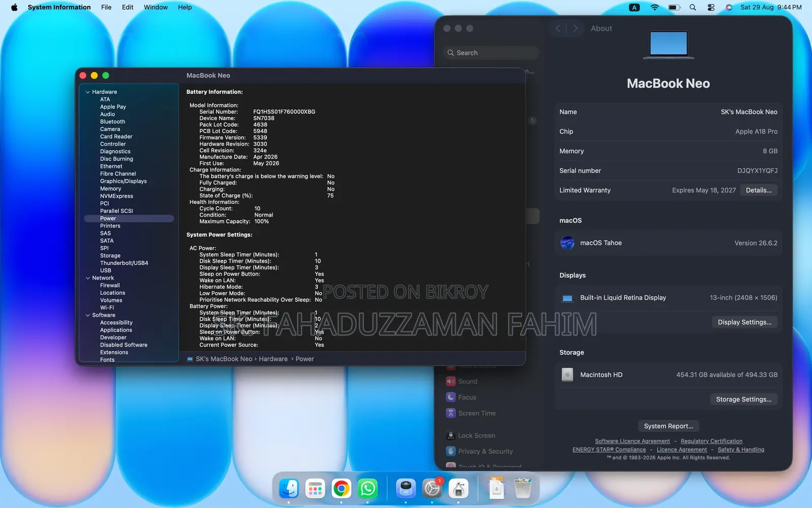
Task: Click the Settings Search field
Action: click(x=491, y=53)
